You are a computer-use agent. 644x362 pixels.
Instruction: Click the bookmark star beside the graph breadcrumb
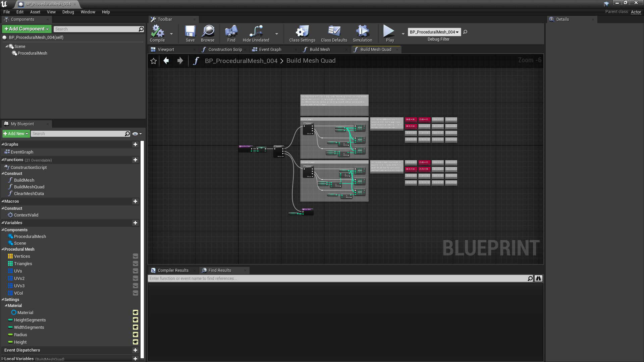pyautogui.click(x=153, y=61)
